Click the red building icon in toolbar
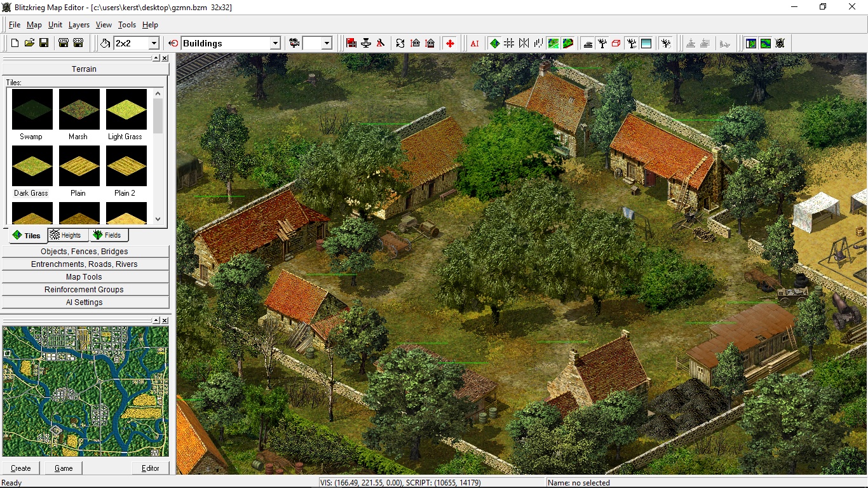The width and height of the screenshot is (868, 488). point(351,43)
